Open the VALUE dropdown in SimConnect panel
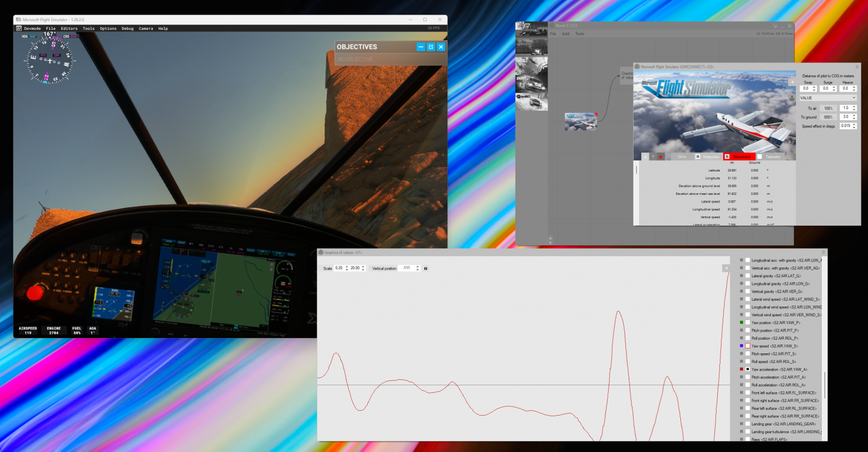This screenshot has width=868, height=452. click(828, 98)
